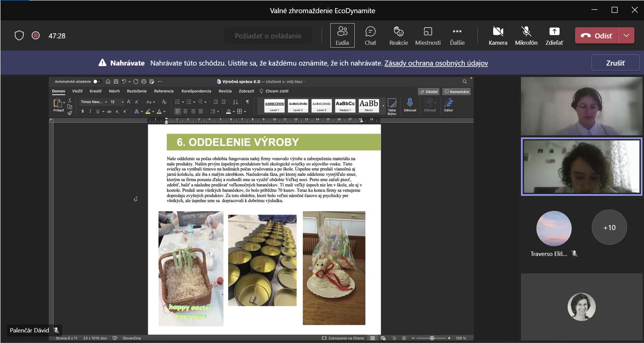The width and height of the screenshot is (644, 343).
Task: Click the cut scissors icon
Action: (70, 100)
